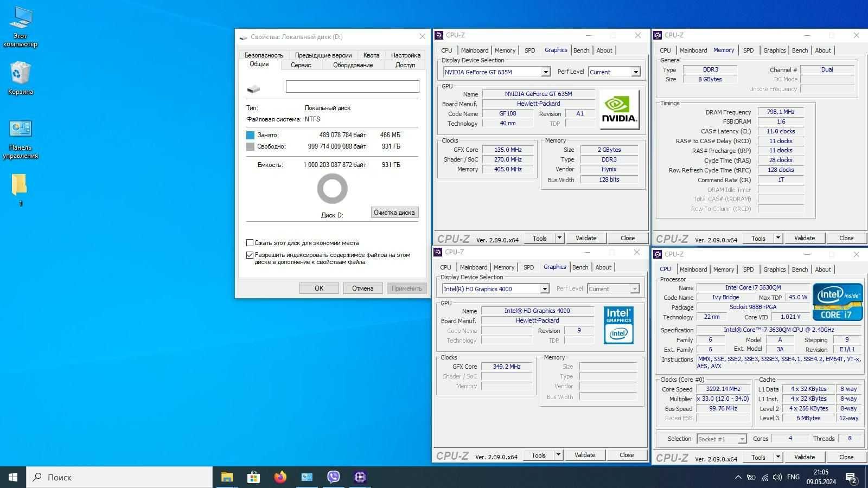The width and height of the screenshot is (868, 488).
Task: Open the notification center icon
Action: [852, 477]
